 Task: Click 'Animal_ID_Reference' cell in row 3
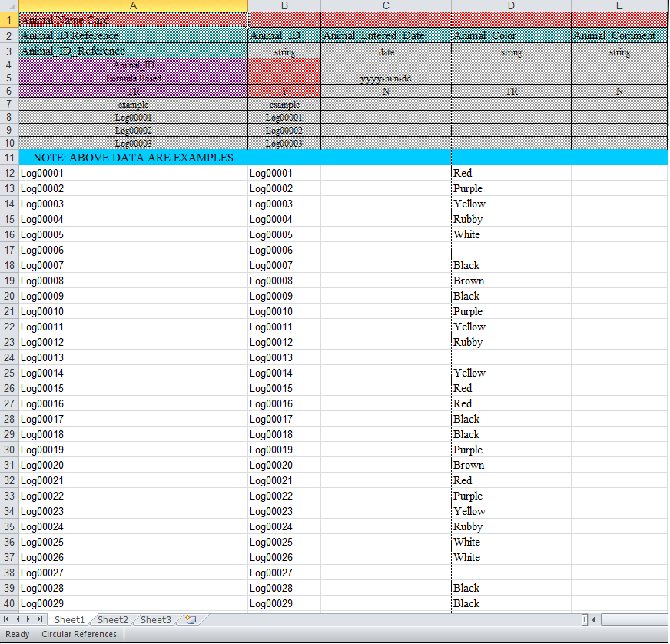pyautogui.click(x=134, y=51)
